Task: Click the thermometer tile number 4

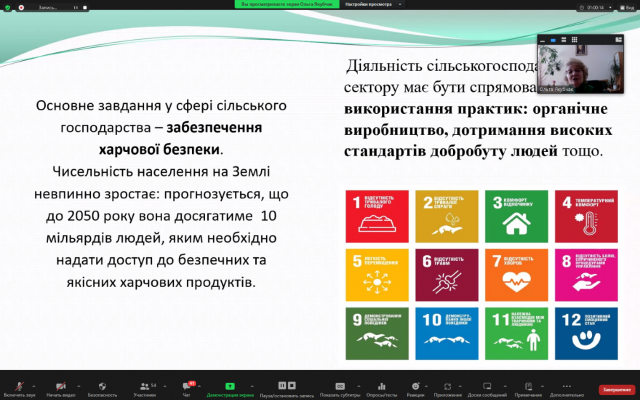Action: [x=586, y=216]
